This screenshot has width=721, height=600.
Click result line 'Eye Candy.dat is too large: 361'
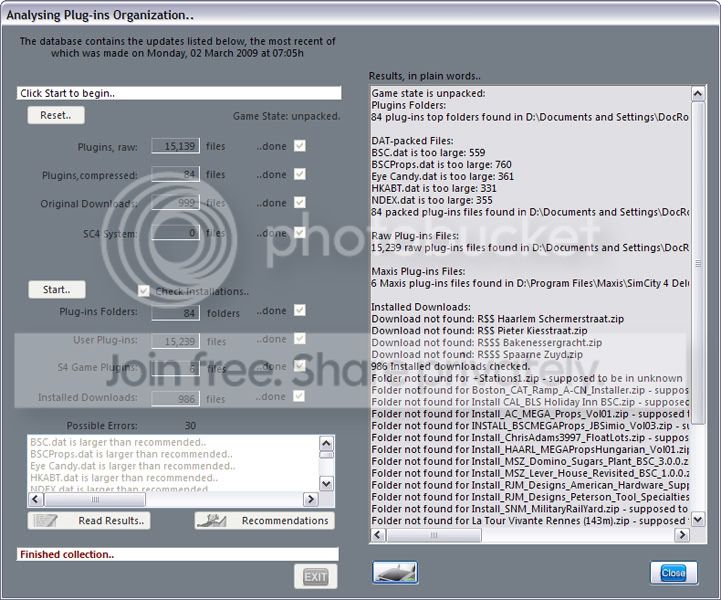442,177
